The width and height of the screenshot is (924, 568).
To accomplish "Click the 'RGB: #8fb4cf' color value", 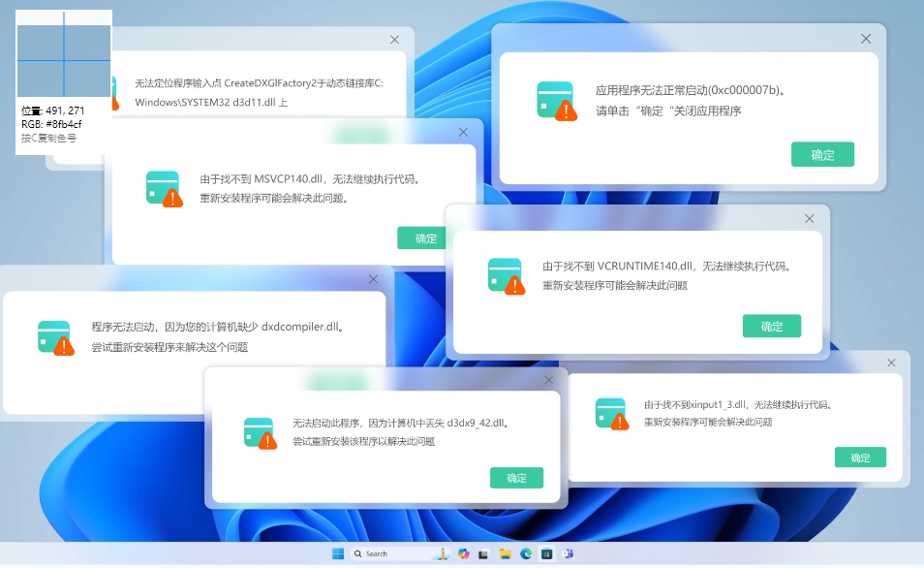I will (51, 124).
